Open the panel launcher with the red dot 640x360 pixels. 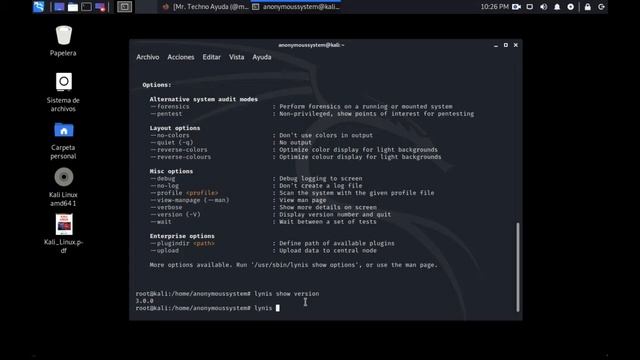tap(100, 7)
